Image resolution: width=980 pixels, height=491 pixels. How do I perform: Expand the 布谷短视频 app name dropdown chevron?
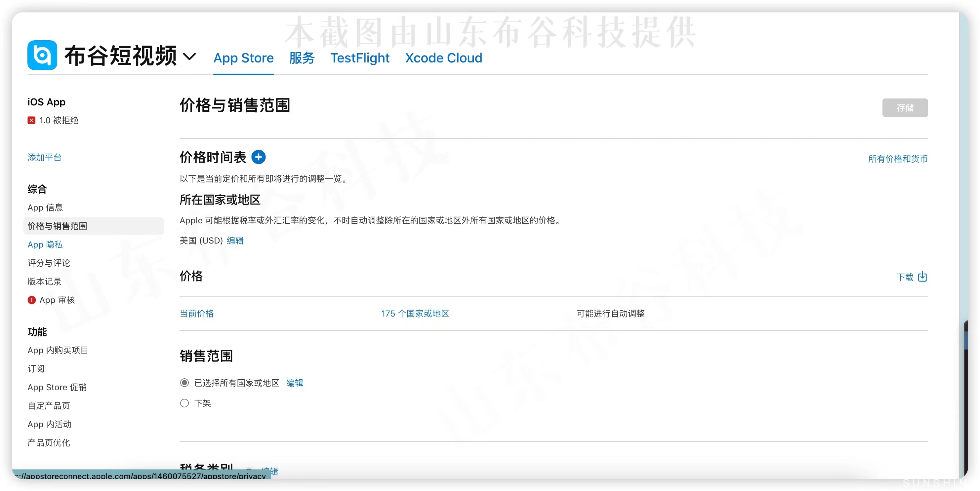(x=189, y=57)
